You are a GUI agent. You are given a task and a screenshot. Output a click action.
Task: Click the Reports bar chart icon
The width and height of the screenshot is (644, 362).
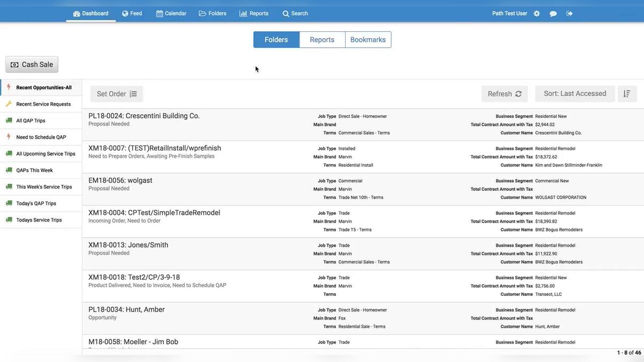click(x=243, y=13)
